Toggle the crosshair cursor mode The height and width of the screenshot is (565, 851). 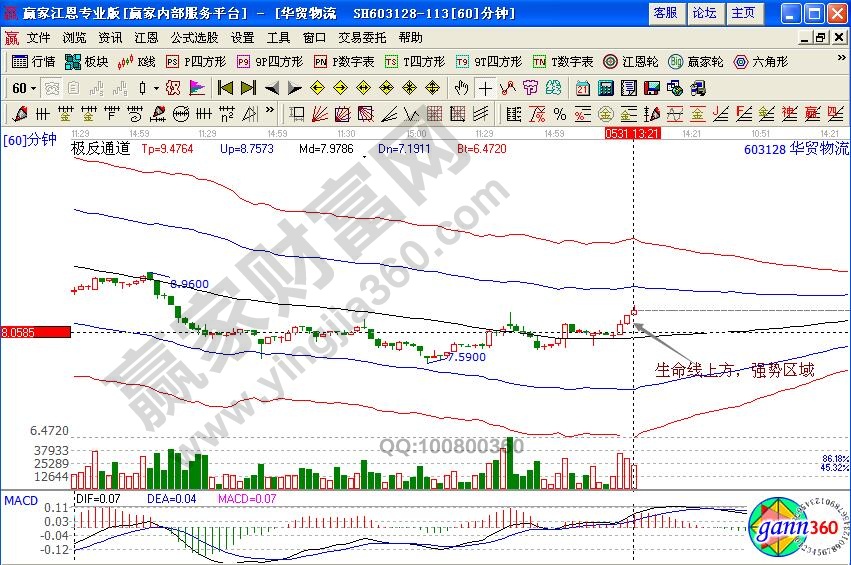click(485, 88)
